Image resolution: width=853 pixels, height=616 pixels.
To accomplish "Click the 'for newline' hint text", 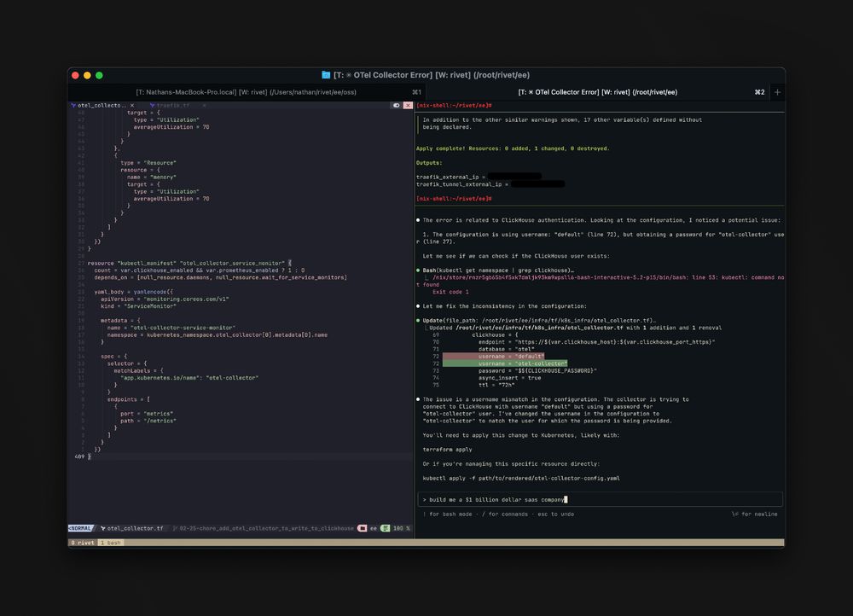I will click(755, 514).
